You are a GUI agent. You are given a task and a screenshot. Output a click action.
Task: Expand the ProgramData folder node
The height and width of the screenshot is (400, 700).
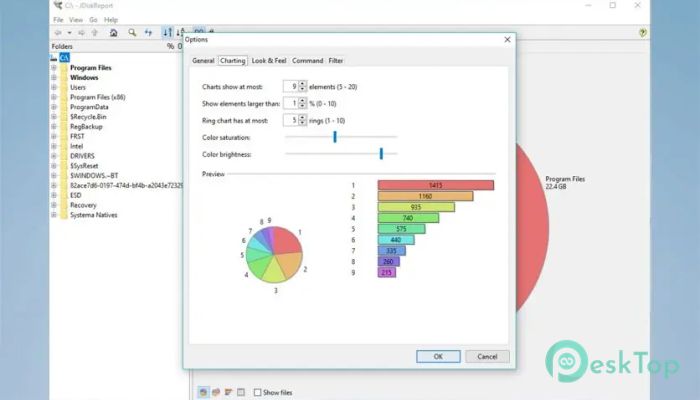(x=54, y=107)
